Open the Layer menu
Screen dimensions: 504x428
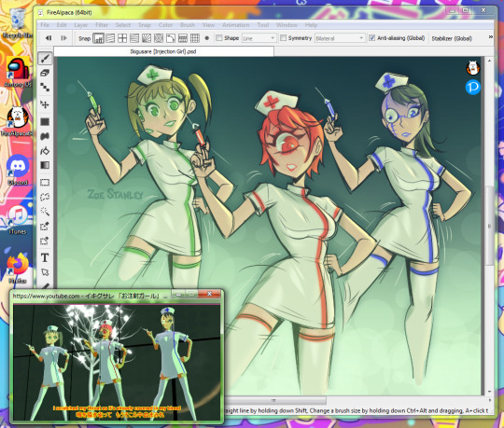click(80, 25)
